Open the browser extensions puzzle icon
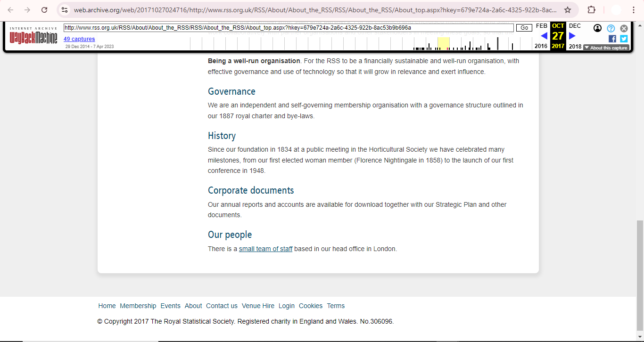644x342 pixels. pyautogui.click(x=591, y=10)
